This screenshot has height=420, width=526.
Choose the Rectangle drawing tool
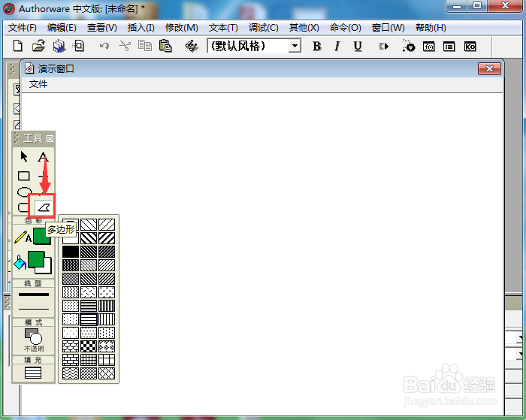click(23, 176)
